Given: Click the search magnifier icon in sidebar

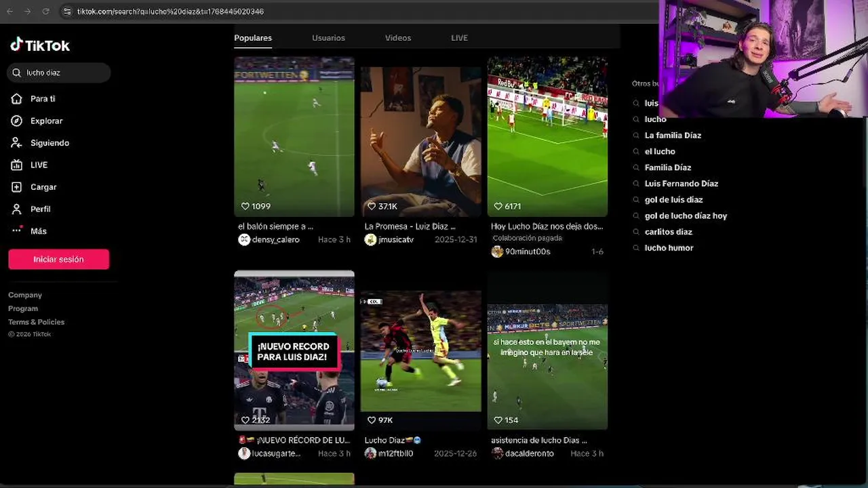Looking at the screenshot, I should click(x=17, y=73).
